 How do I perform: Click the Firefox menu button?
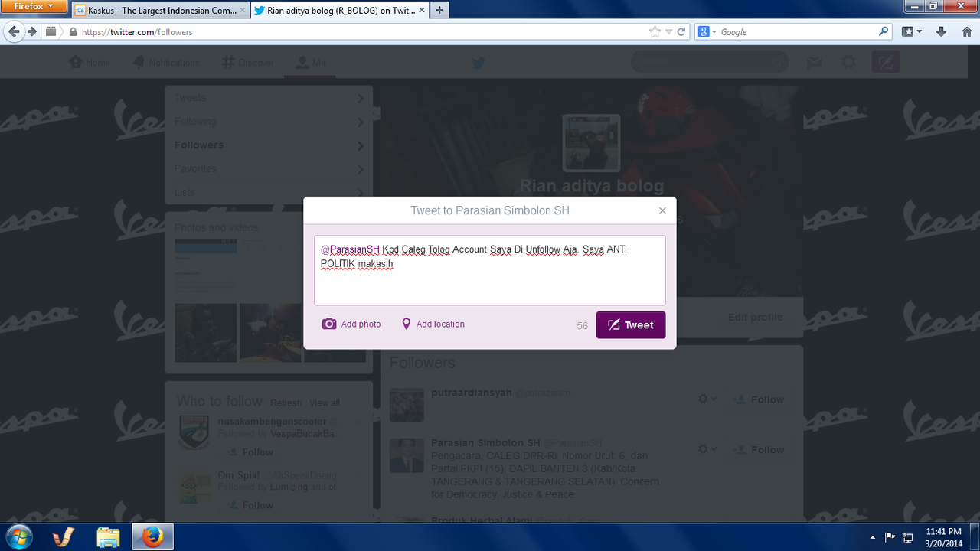[35, 6]
